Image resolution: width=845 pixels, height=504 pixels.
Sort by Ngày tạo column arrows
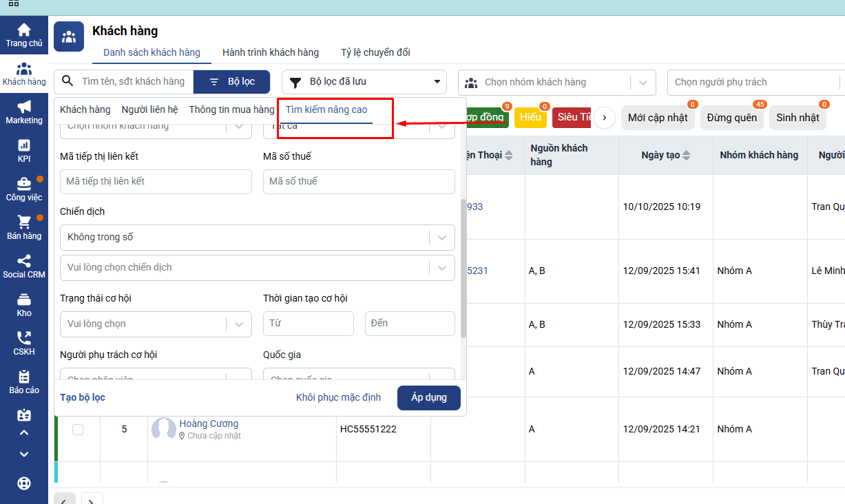click(x=686, y=156)
